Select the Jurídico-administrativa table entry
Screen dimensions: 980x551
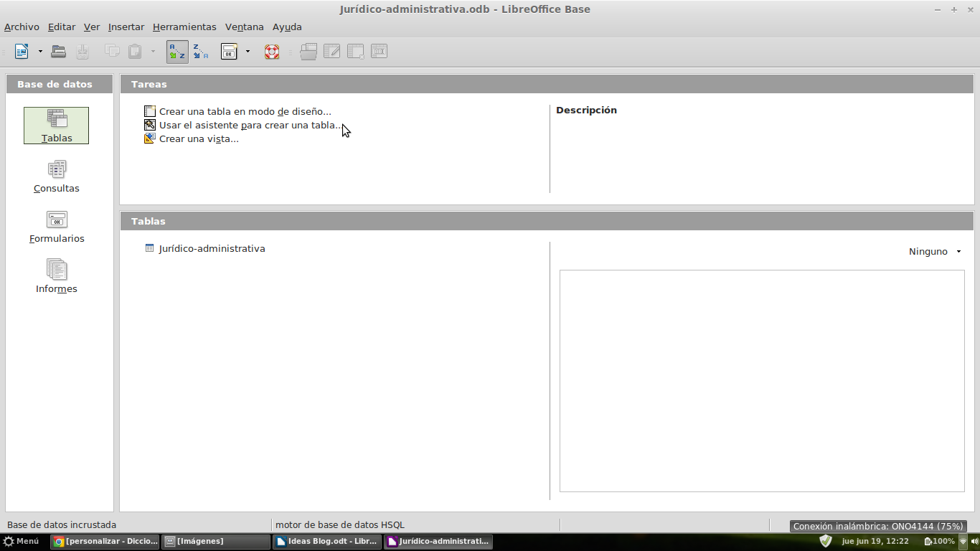click(x=205, y=248)
